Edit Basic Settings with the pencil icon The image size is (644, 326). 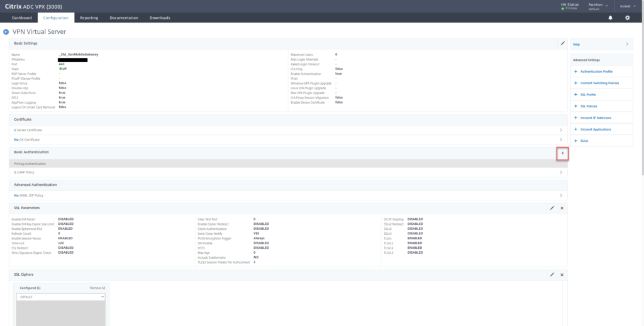pos(562,43)
